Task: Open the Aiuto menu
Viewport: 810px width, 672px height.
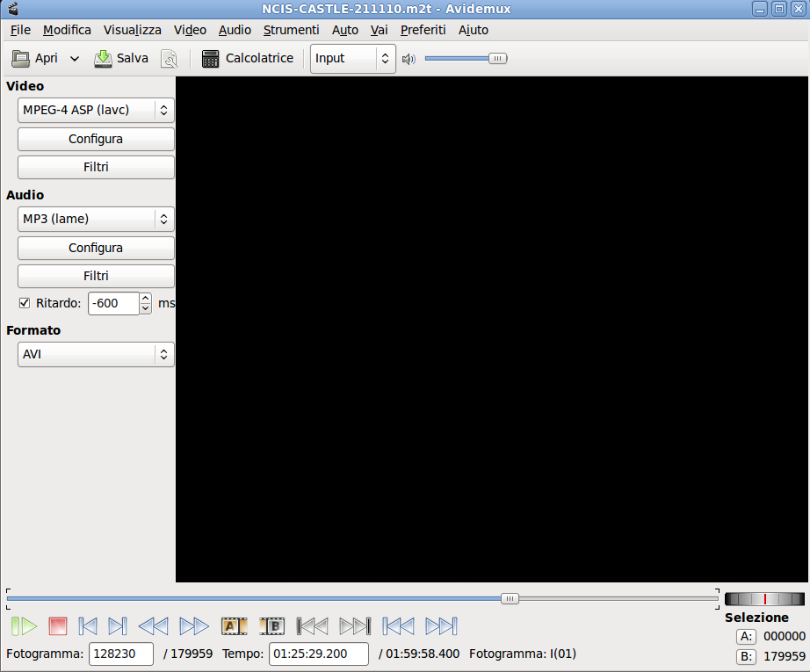Action: point(474,30)
